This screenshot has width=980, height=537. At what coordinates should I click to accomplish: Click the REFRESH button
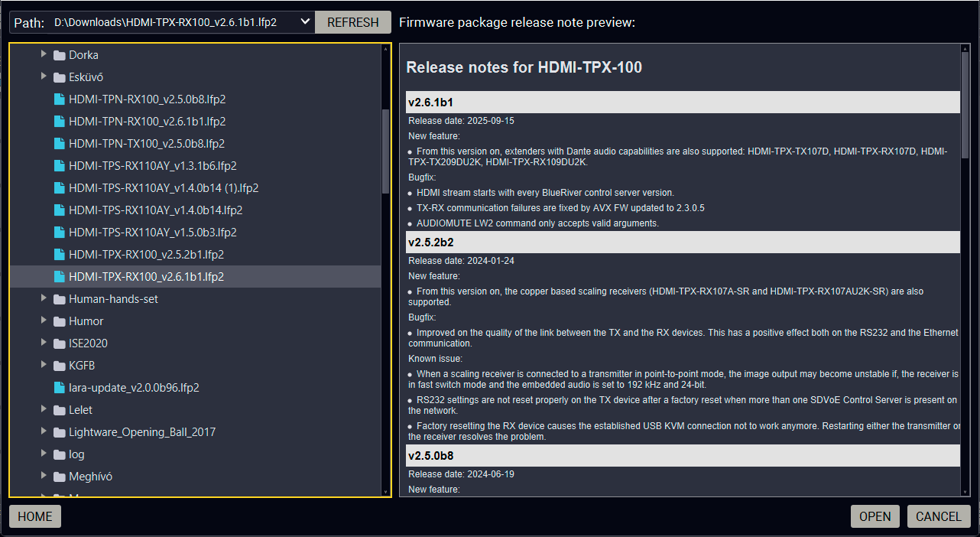[x=352, y=21]
